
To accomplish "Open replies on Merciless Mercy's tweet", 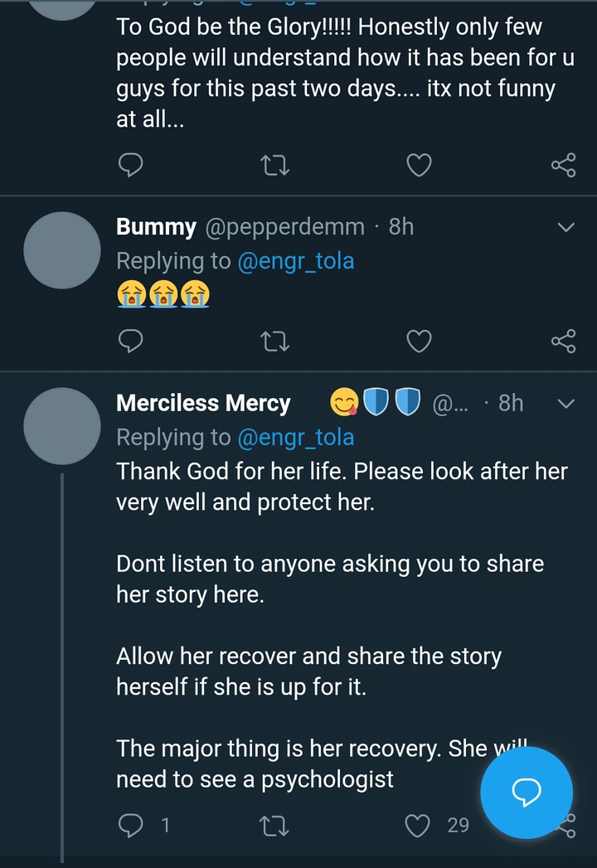I will tap(131, 825).
